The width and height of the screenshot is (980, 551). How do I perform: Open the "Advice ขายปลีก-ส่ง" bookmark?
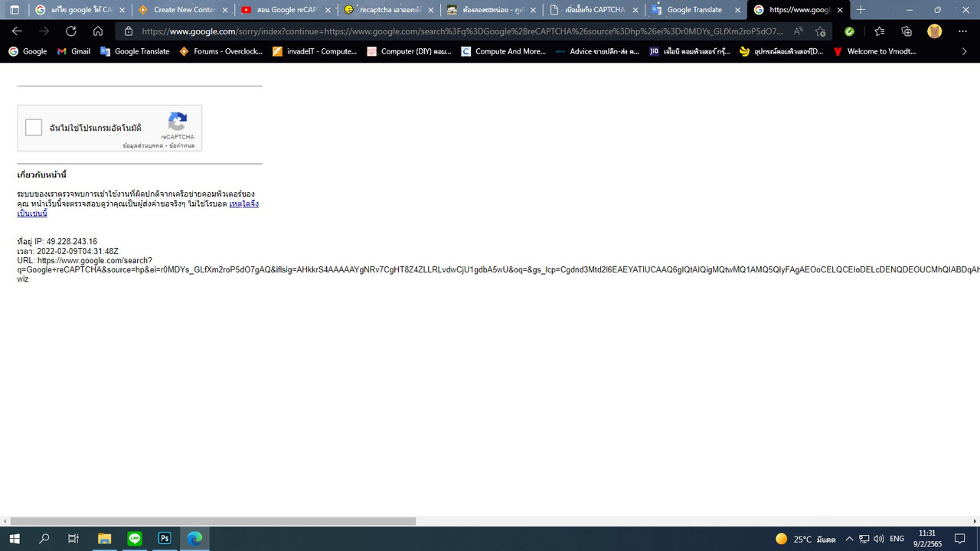tap(597, 51)
